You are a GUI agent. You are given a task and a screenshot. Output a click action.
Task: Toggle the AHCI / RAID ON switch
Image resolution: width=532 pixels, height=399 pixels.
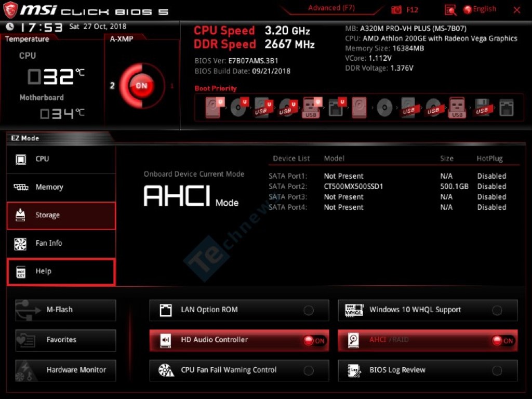[x=503, y=341]
